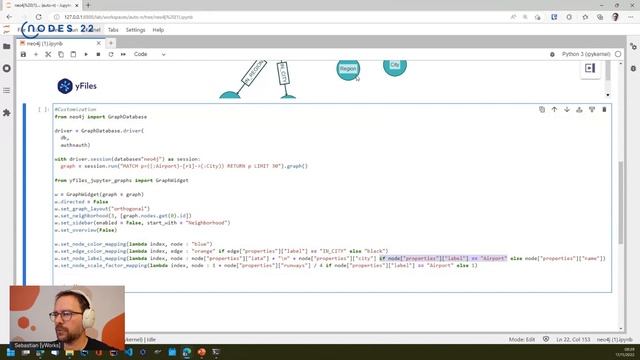Restart kernel and run all cells icon
The image size is (640, 360).
[123, 54]
